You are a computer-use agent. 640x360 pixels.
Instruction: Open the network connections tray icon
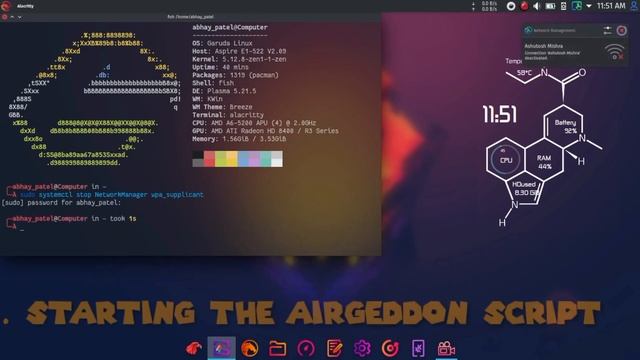(576, 6)
